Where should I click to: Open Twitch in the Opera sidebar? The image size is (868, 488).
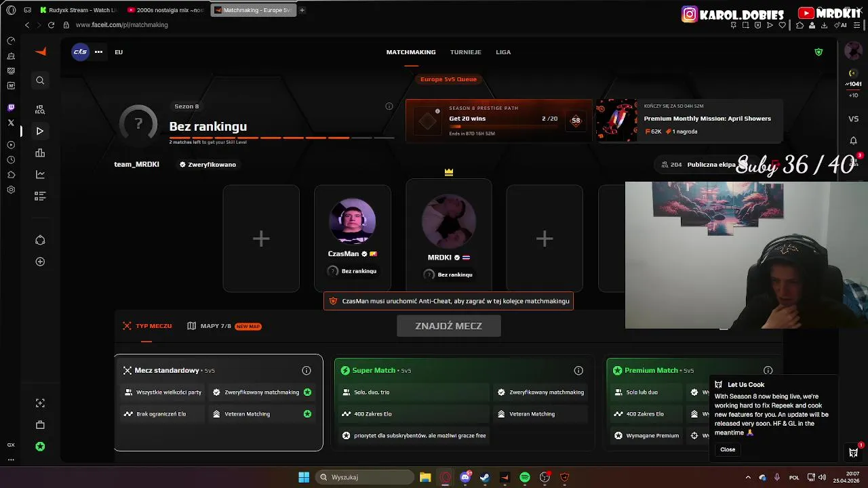pos(11,108)
